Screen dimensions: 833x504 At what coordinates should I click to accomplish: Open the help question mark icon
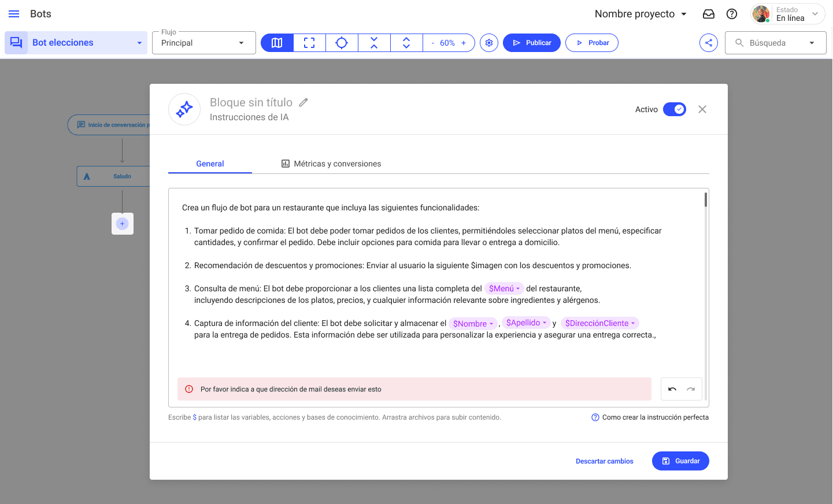click(732, 14)
